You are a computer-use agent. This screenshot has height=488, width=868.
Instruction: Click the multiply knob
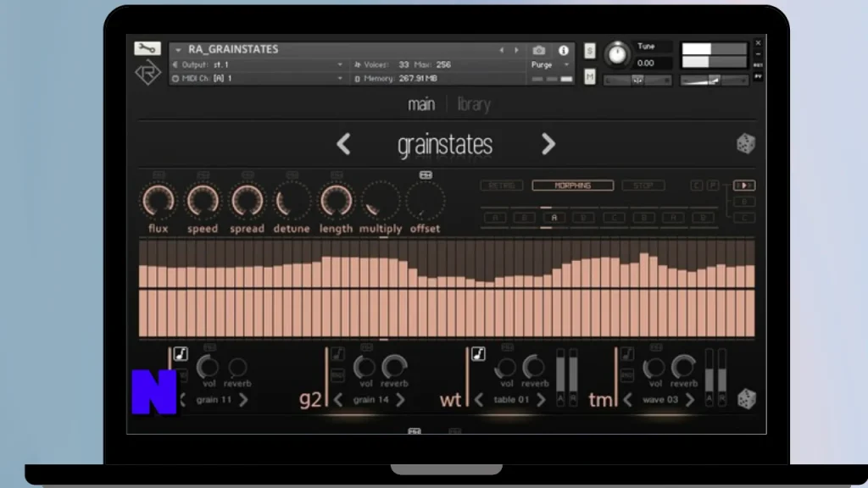pyautogui.click(x=381, y=201)
